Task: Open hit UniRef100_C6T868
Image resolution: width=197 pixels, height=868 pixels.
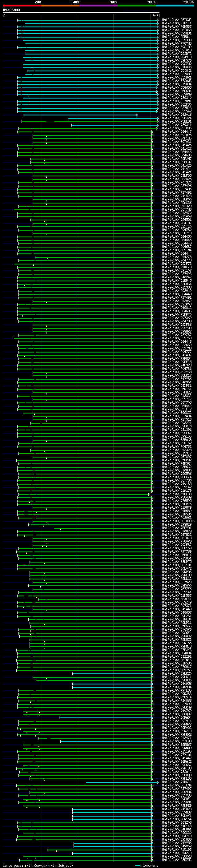Action: [177, 30]
